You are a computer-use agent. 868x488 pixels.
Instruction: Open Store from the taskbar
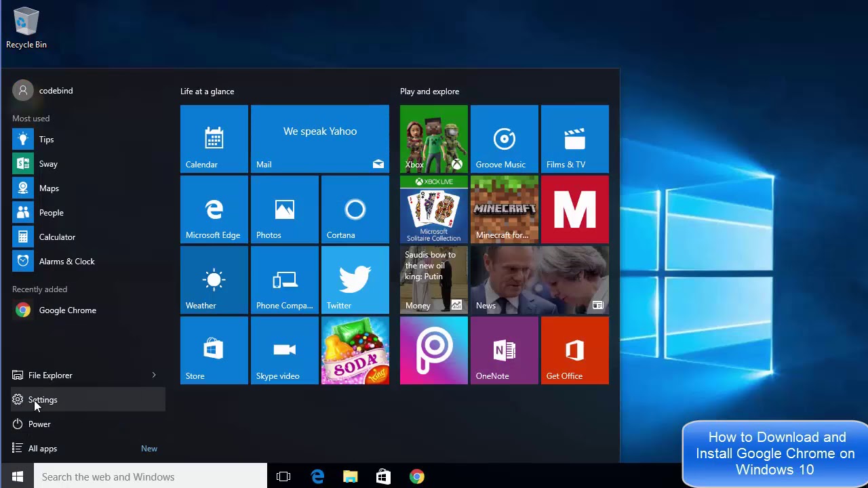383,476
